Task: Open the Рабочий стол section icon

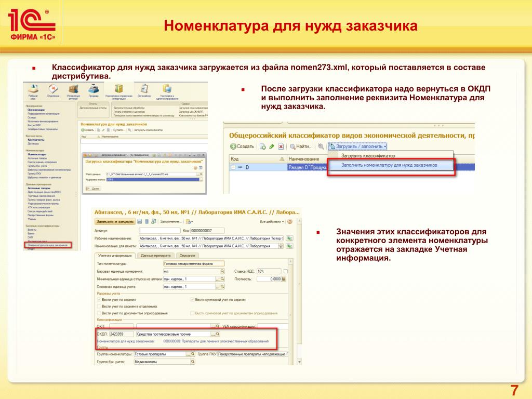Action: (x=33, y=89)
